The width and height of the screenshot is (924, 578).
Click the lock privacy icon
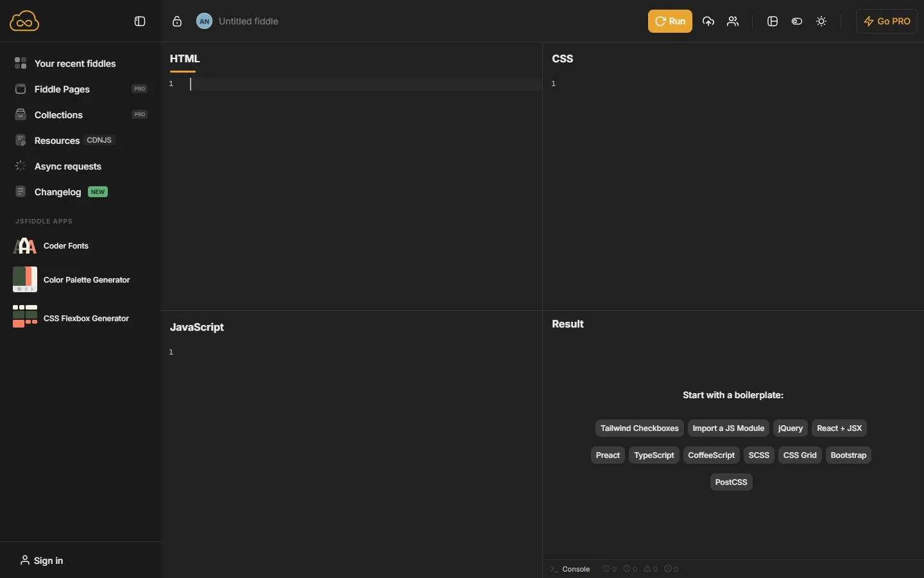click(x=177, y=21)
